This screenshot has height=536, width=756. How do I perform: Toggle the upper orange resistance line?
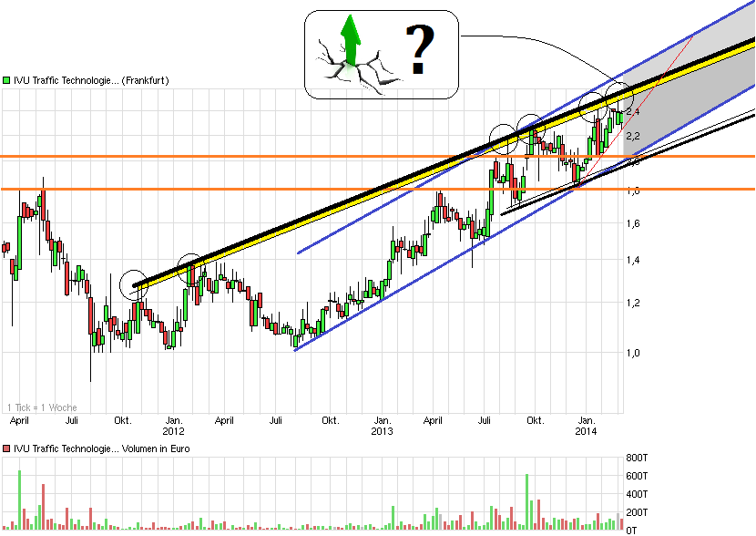(x=273, y=158)
